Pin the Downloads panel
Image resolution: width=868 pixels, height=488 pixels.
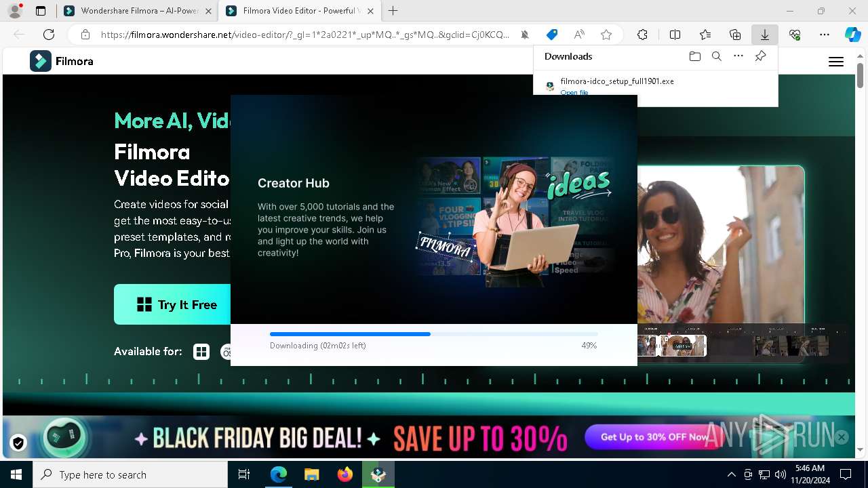coord(760,56)
